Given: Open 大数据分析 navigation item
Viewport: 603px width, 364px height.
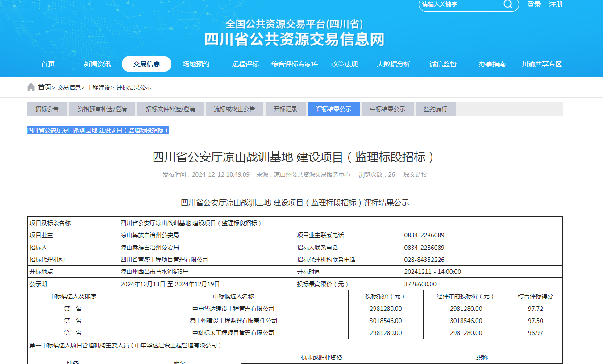Looking at the screenshot, I should click(393, 64).
